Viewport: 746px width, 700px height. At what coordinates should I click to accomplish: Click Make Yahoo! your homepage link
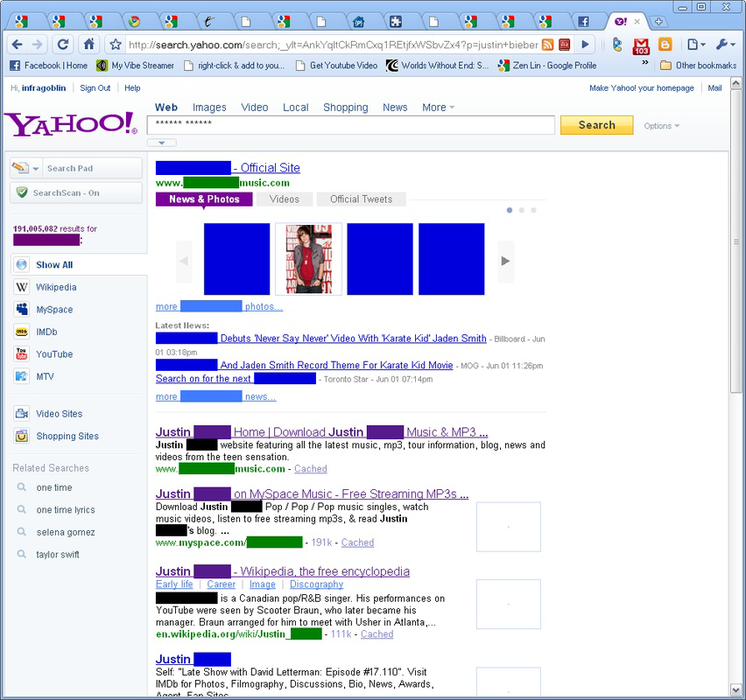pos(641,88)
